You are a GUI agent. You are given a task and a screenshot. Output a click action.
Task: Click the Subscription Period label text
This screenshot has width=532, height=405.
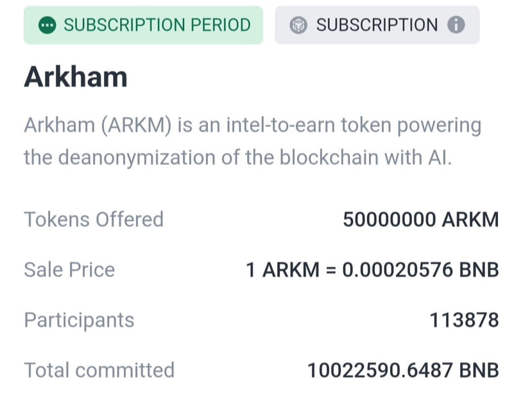(157, 25)
